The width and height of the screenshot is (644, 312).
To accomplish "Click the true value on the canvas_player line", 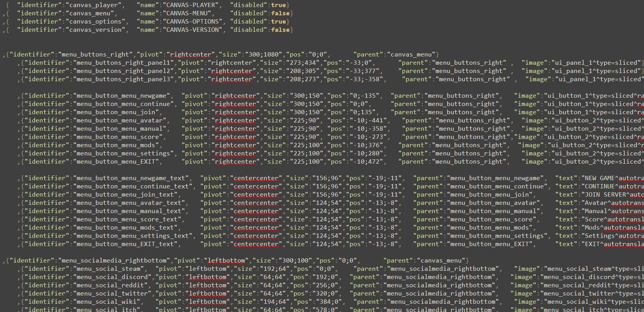I will pos(278,5).
